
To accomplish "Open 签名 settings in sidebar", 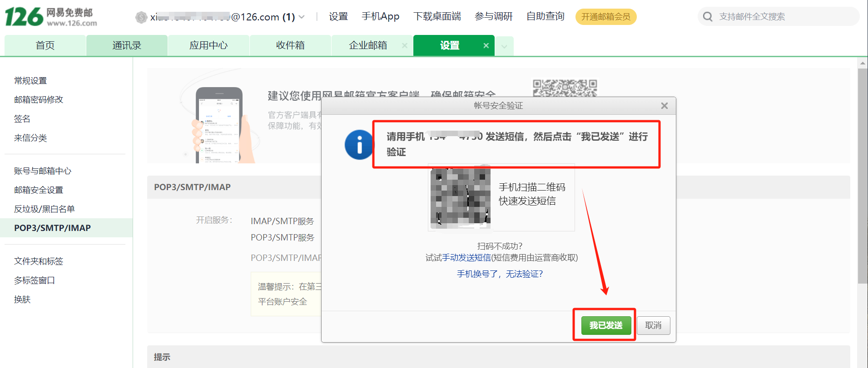I will tap(22, 119).
